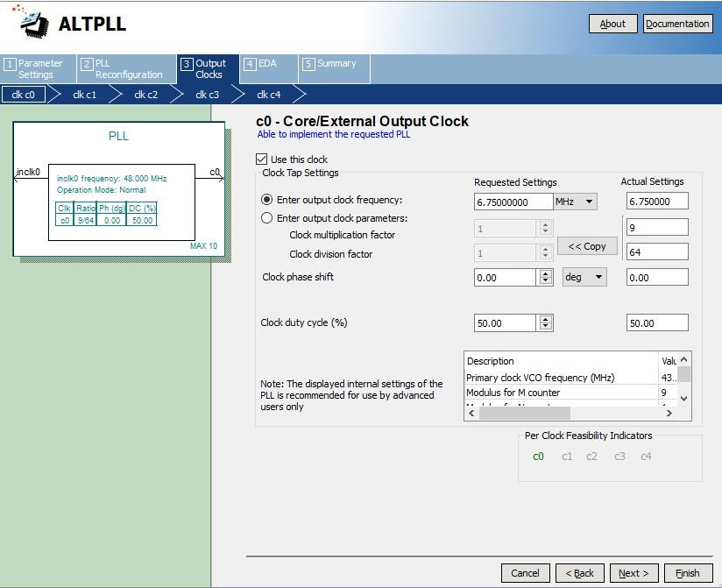Click down arrow on clock duty cycle spinner
The image size is (722, 588).
(x=546, y=327)
